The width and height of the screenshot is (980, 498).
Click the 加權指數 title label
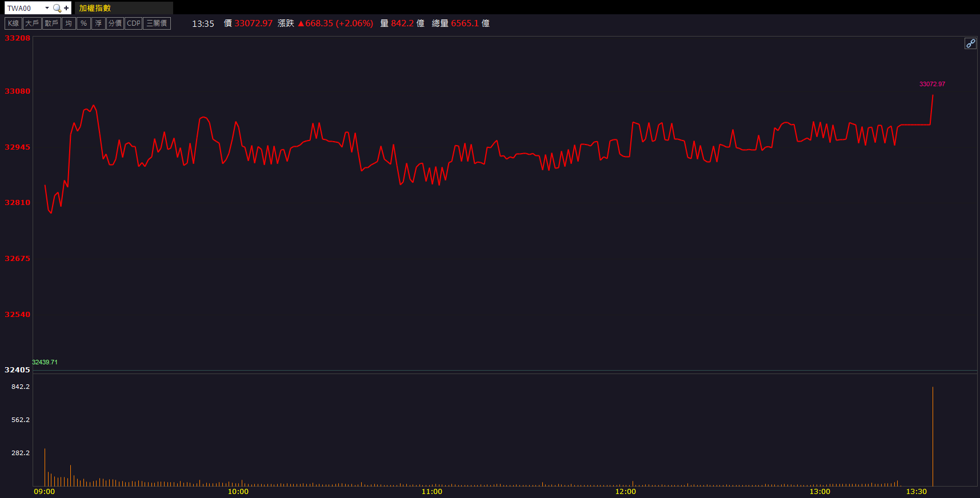[x=95, y=8]
